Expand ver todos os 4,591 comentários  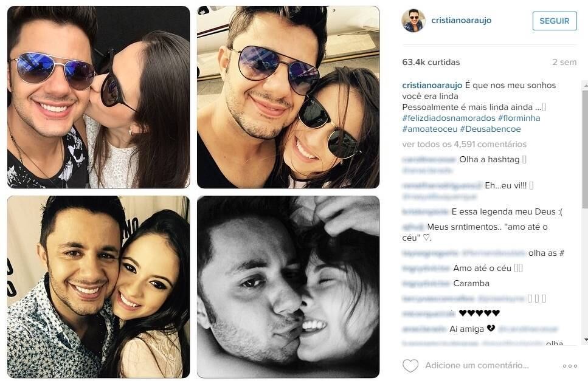[464, 144]
